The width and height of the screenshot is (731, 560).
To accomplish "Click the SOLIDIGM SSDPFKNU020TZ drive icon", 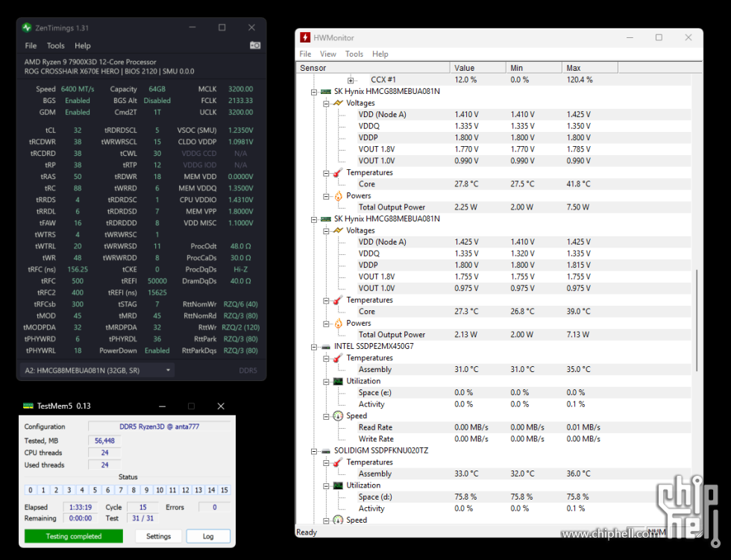I will coord(326,451).
